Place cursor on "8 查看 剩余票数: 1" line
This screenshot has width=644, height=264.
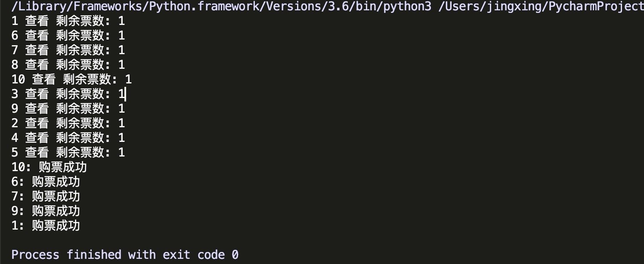68,65
